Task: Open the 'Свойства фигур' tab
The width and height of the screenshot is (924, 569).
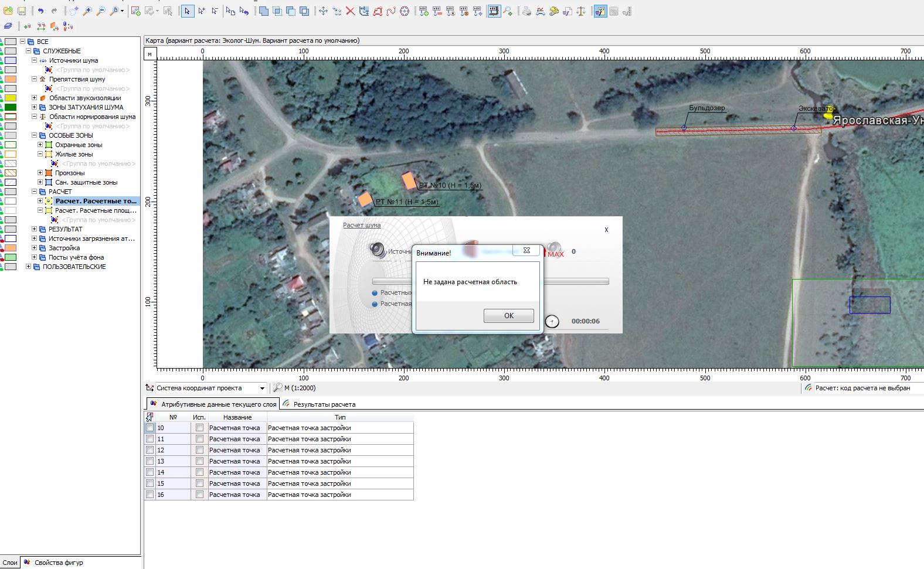Action: tap(58, 563)
